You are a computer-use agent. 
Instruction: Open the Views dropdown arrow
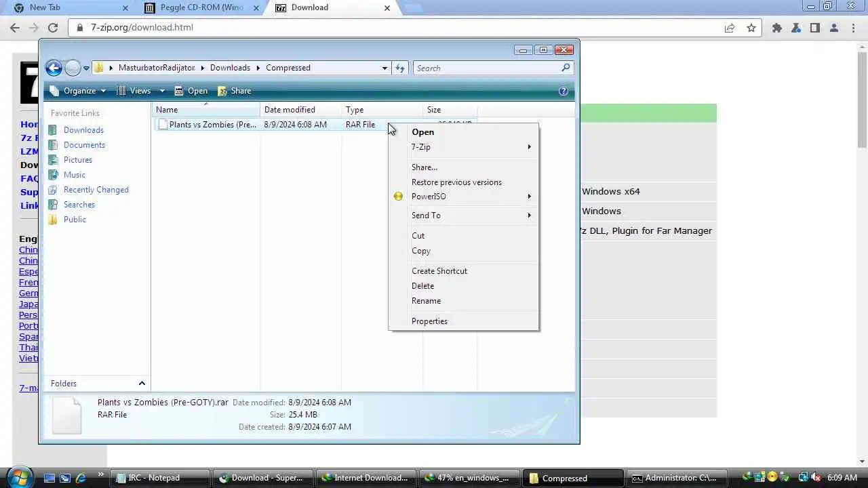162,91
